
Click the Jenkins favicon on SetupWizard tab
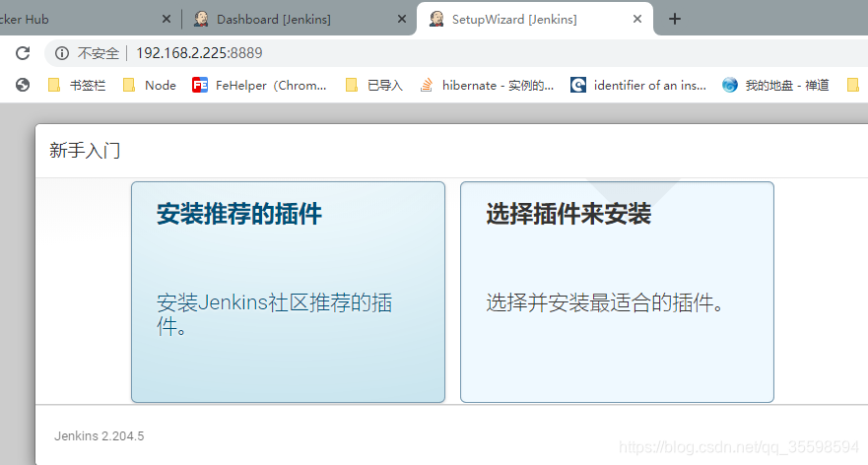[436, 19]
